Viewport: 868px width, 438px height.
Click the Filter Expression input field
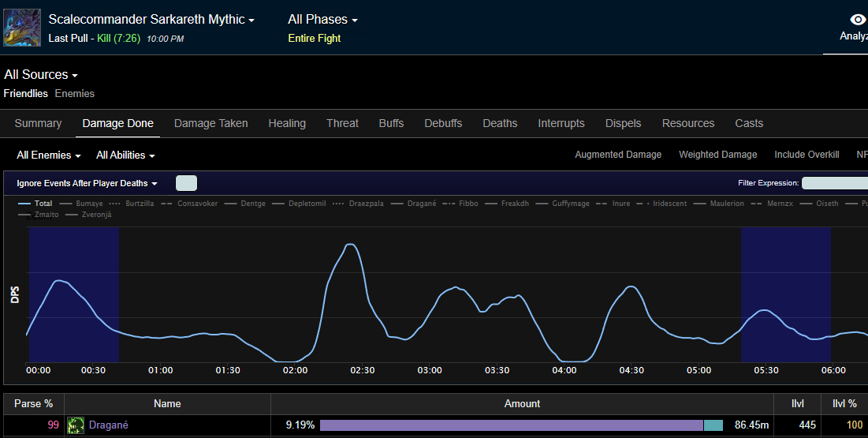pos(835,183)
